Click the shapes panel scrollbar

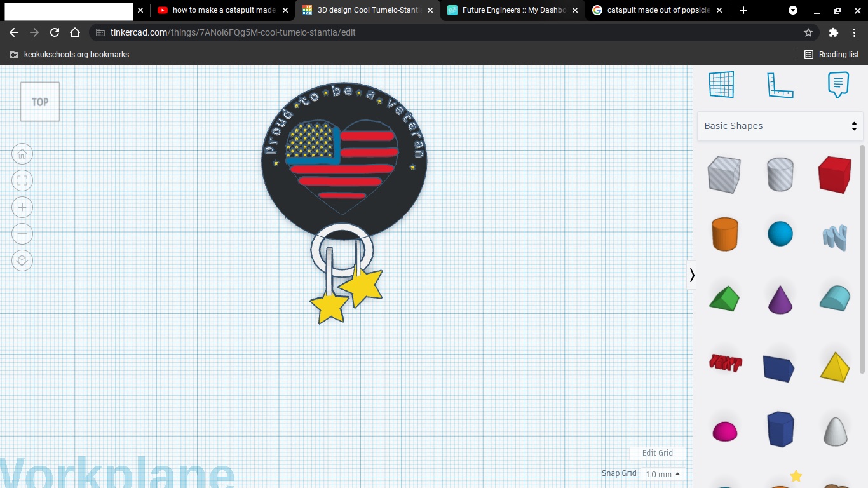tap(862, 259)
